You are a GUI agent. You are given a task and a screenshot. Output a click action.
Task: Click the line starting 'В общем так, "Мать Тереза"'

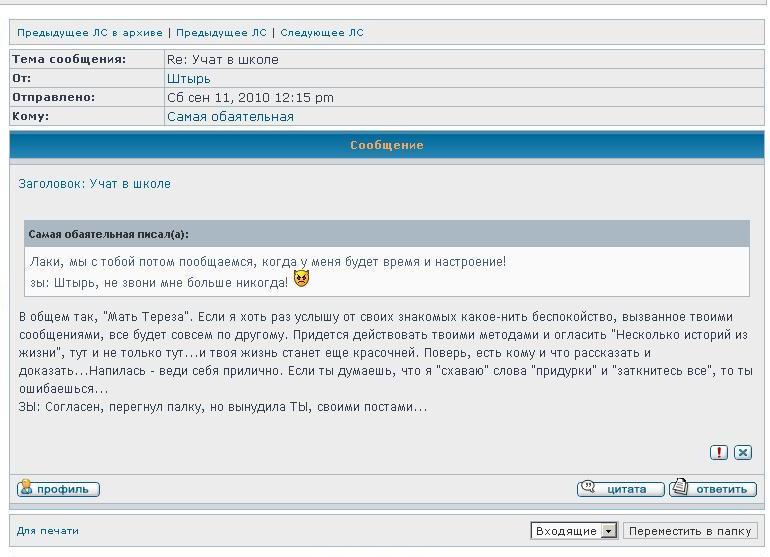coord(376,317)
